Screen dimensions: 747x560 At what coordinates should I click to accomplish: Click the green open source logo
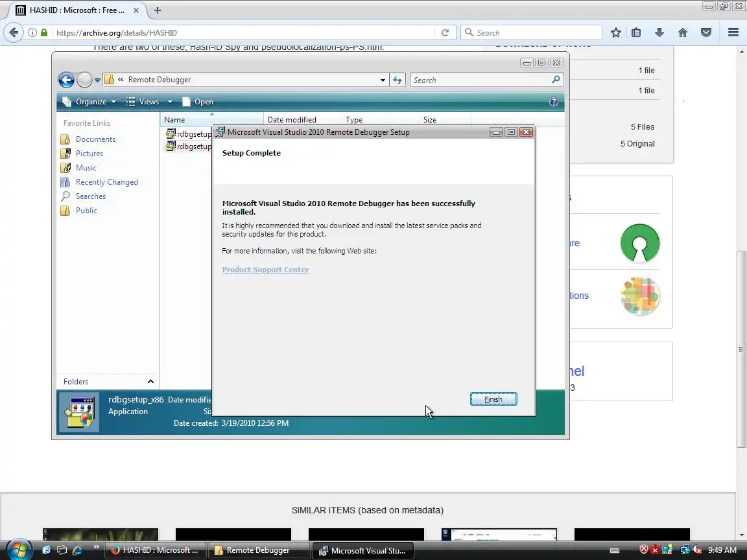pos(640,243)
